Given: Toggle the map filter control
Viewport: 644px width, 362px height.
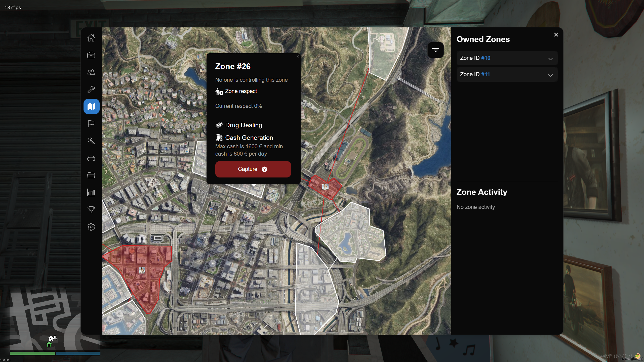Looking at the screenshot, I should [x=436, y=50].
